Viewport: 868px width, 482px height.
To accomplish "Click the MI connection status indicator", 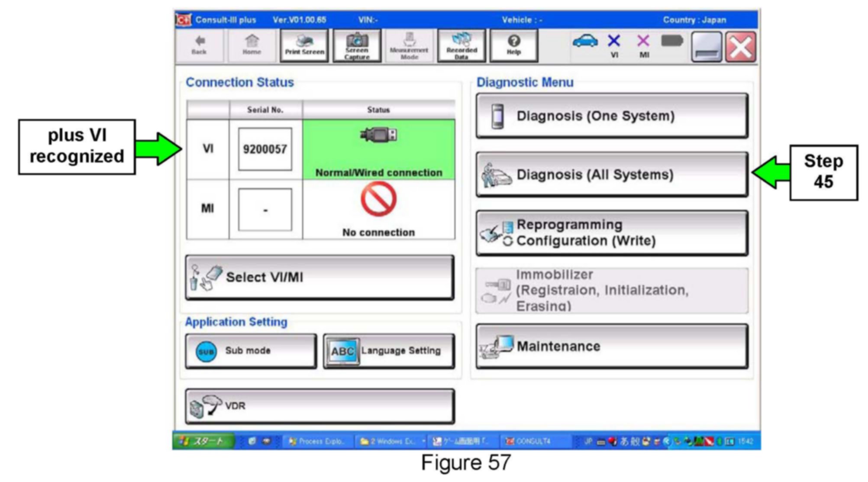I will pos(644,45).
